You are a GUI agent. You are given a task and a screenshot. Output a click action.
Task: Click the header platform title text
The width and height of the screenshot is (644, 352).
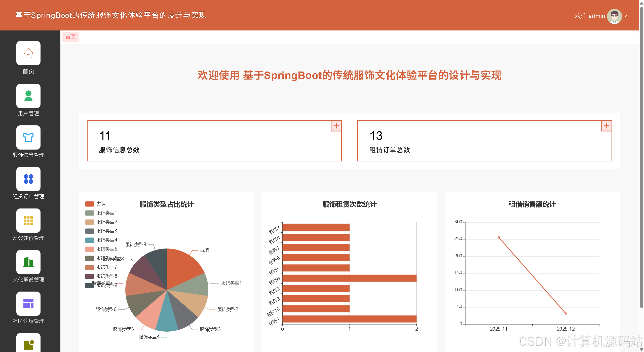click(111, 15)
